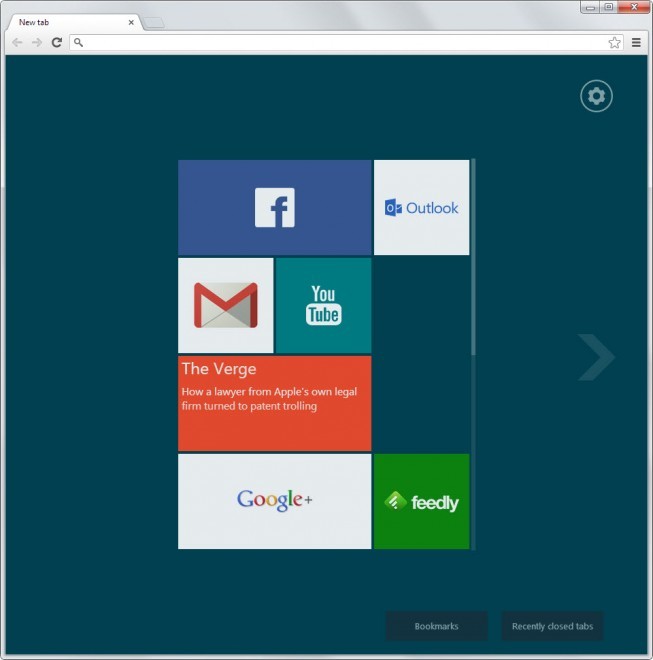Open the feedly tile

tap(421, 501)
